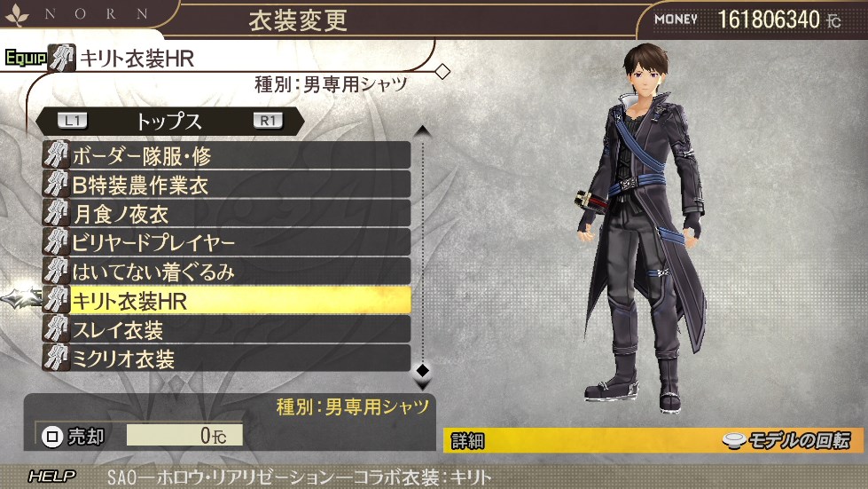Click the shirt icon beside スレイ衣装

click(x=57, y=329)
